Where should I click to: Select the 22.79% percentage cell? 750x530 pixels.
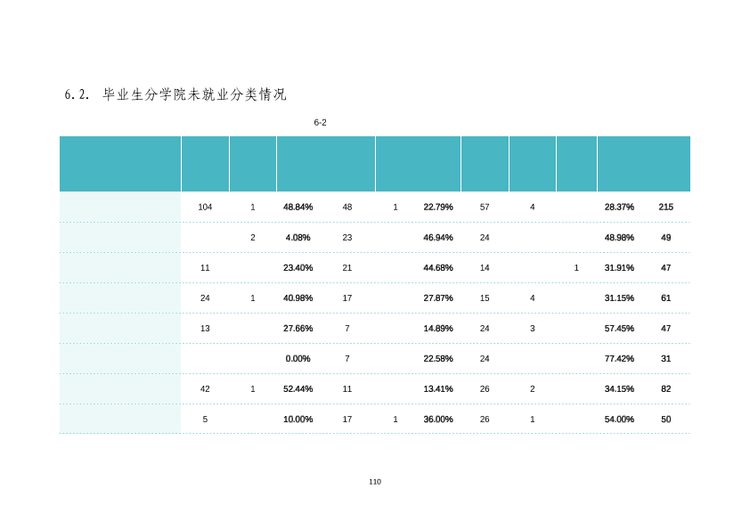[438, 207]
